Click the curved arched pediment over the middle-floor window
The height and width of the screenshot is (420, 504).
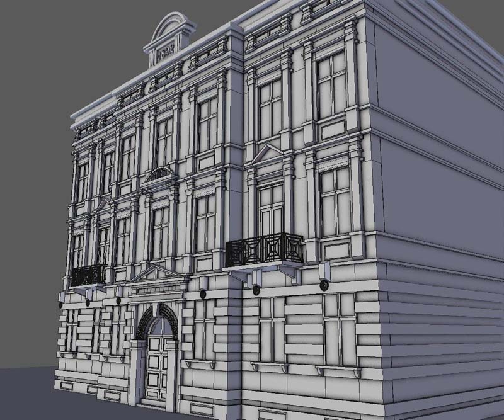pos(159,174)
